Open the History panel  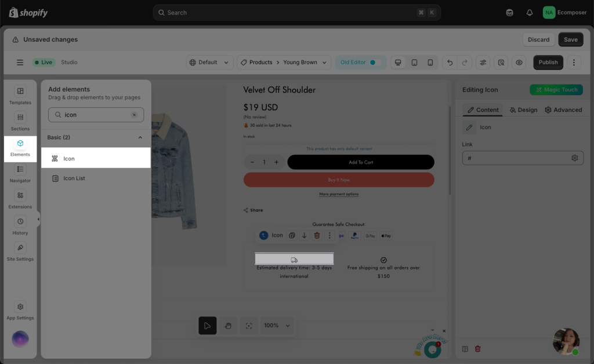coord(20,225)
